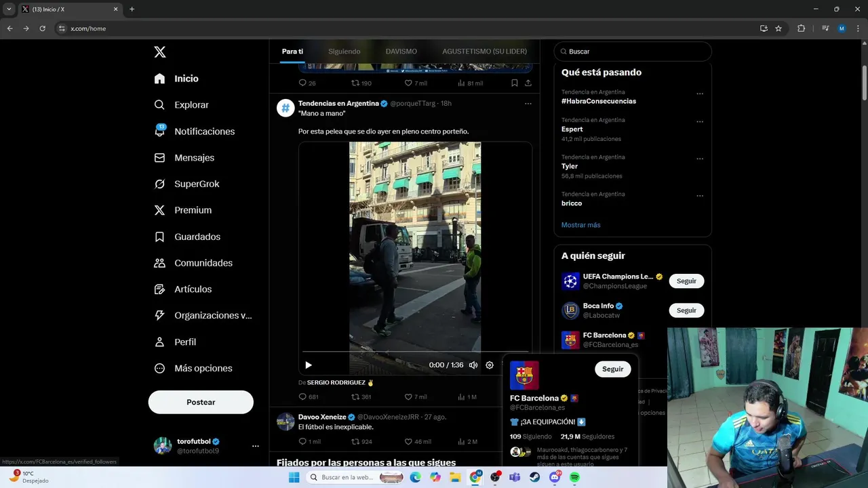Click the Buscar search field on X

(x=633, y=52)
